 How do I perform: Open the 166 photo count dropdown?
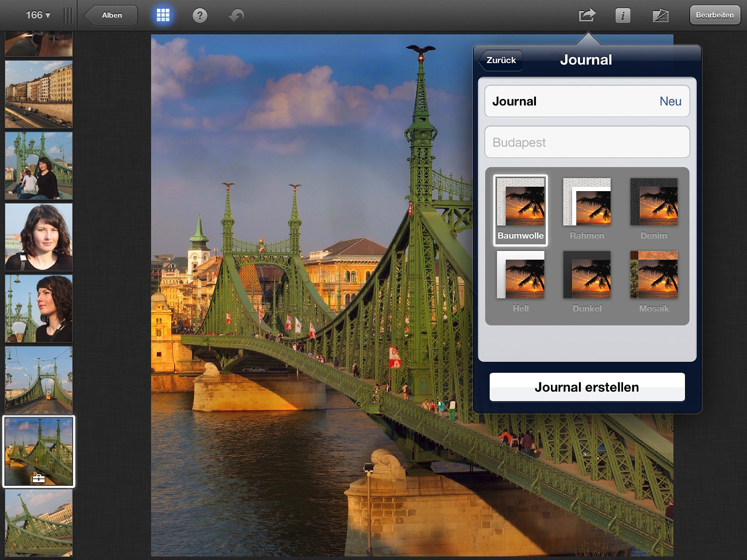38,15
